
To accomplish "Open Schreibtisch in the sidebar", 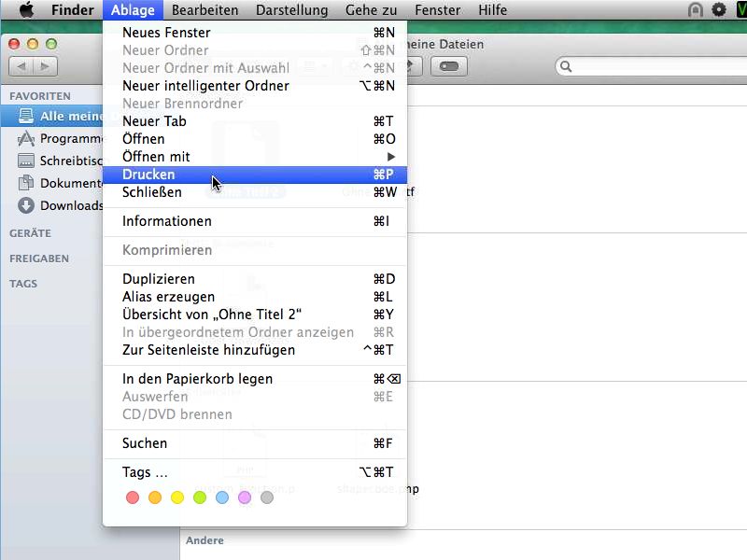I will (51, 161).
